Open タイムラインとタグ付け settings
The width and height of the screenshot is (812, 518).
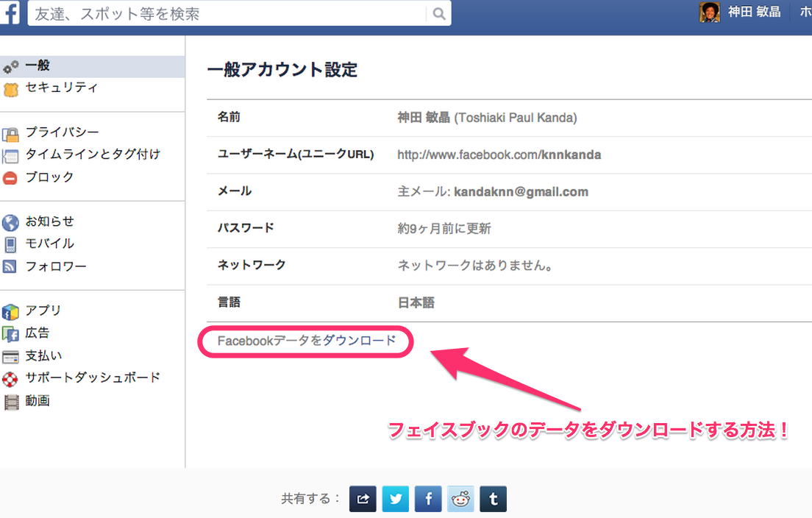93,155
